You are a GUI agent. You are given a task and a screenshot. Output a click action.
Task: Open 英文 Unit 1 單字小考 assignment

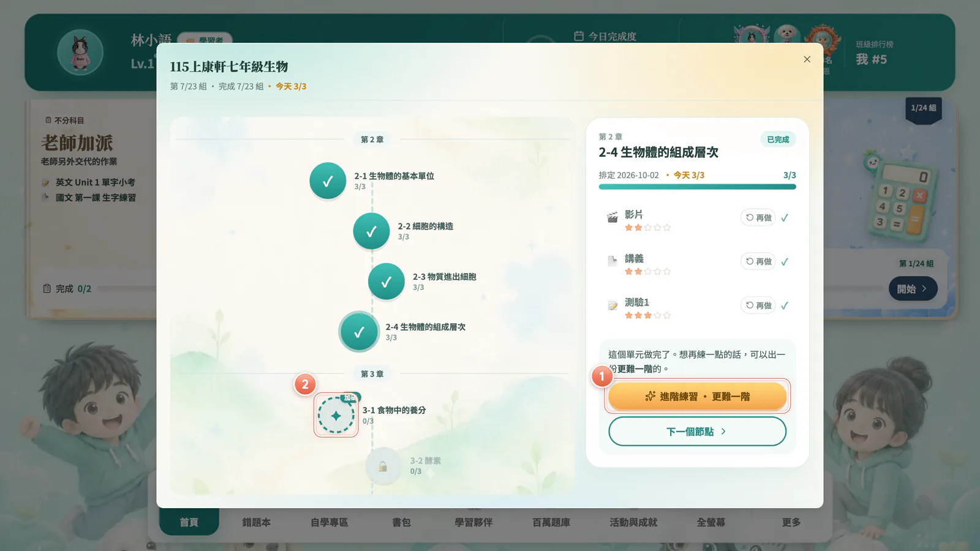tap(95, 182)
